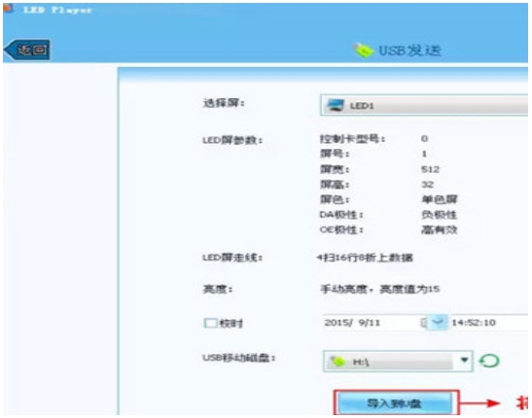This screenshot has height=418, width=532.
Task: Click the monitor icon beside LED1
Action: pyautogui.click(x=336, y=105)
